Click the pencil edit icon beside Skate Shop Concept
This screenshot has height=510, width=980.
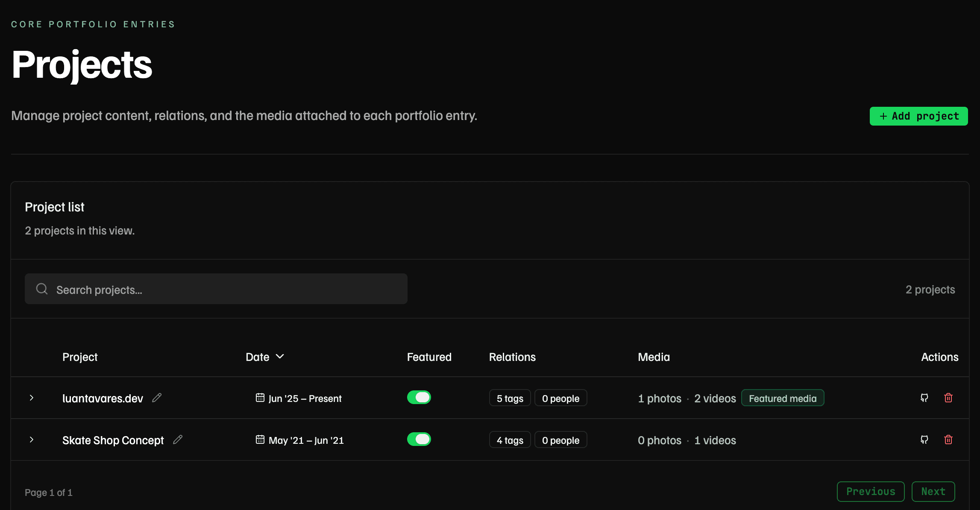pos(178,440)
